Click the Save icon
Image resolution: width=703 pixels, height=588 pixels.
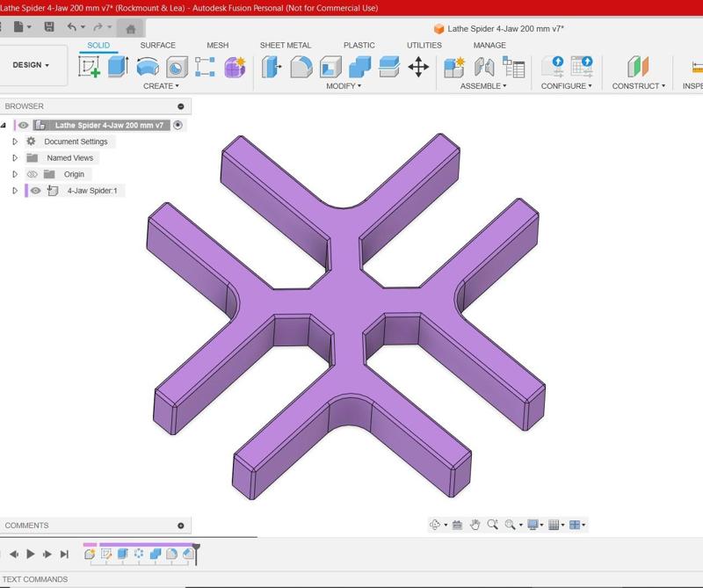49,27
